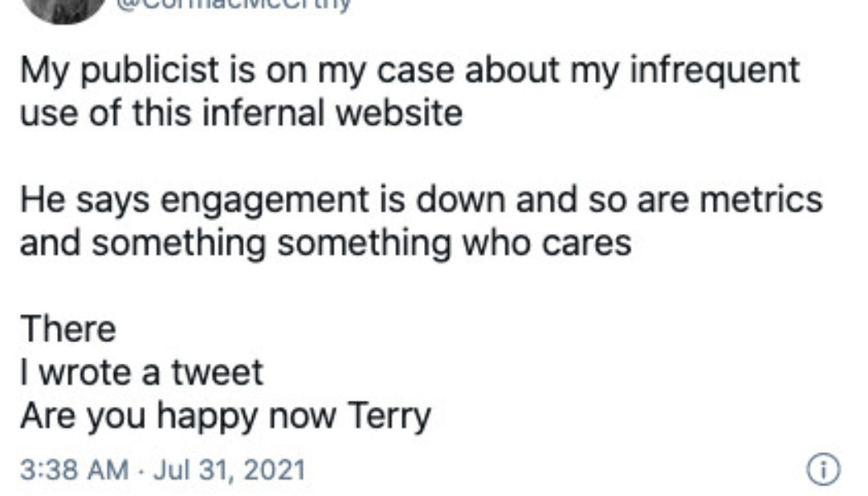
Task: Select the grayscale profile picture
Action: (x=64, y=8)
